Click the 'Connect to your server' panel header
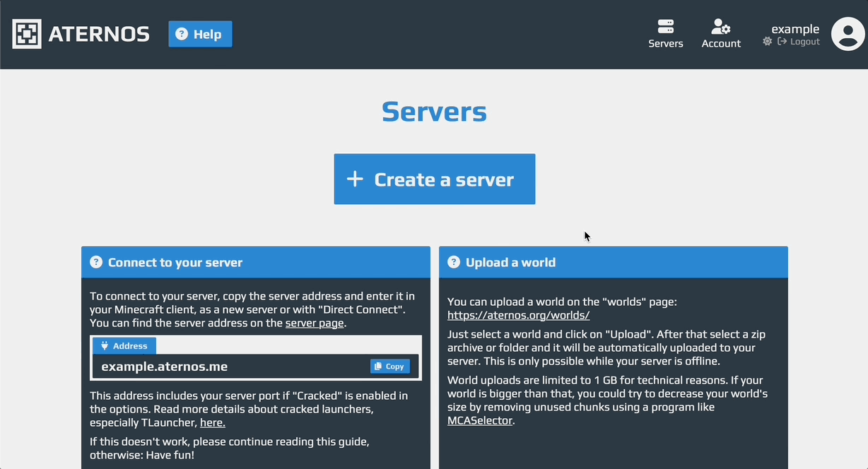 175,262
